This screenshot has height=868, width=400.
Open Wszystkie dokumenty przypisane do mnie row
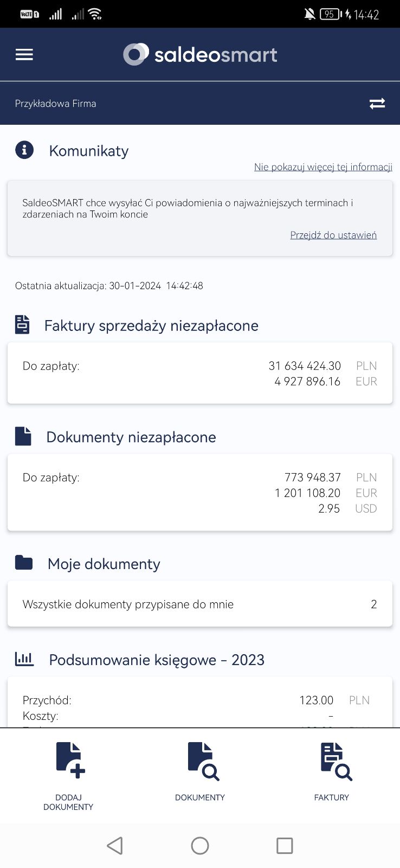[200, 604]
